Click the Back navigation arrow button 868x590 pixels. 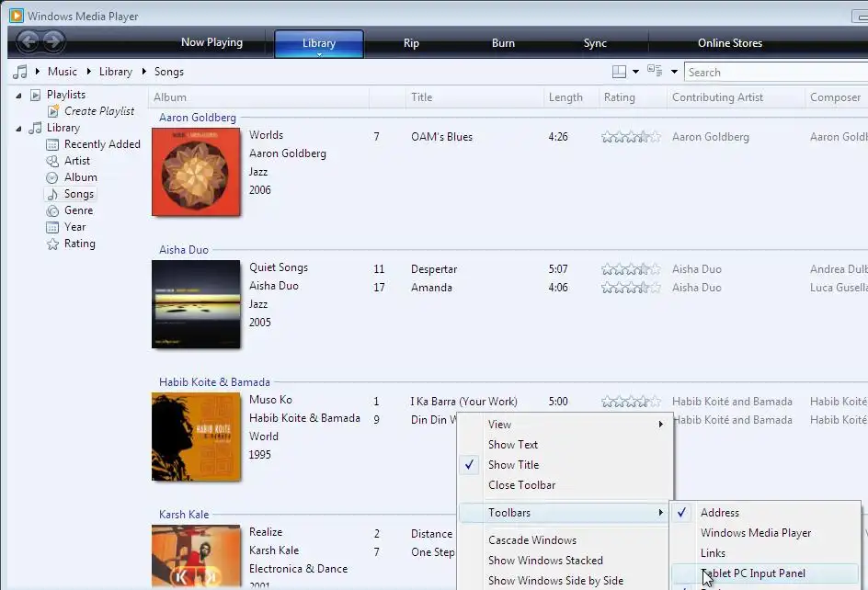coord(29,41)
